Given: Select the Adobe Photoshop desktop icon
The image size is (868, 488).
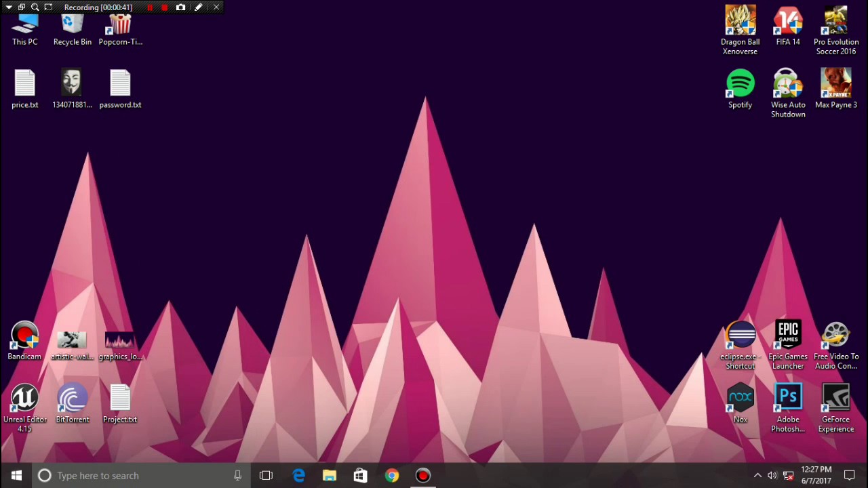Looking at the screenshot, I should click(x=788, y=408).
